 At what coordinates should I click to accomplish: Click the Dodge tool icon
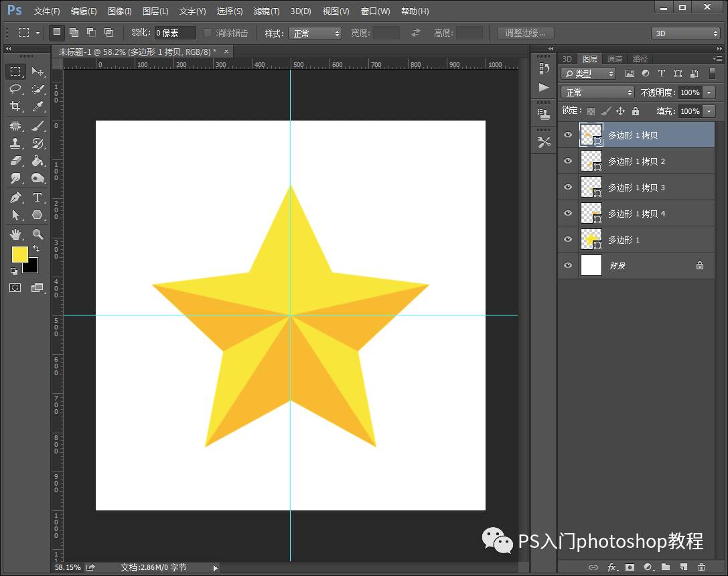point(38,178)
